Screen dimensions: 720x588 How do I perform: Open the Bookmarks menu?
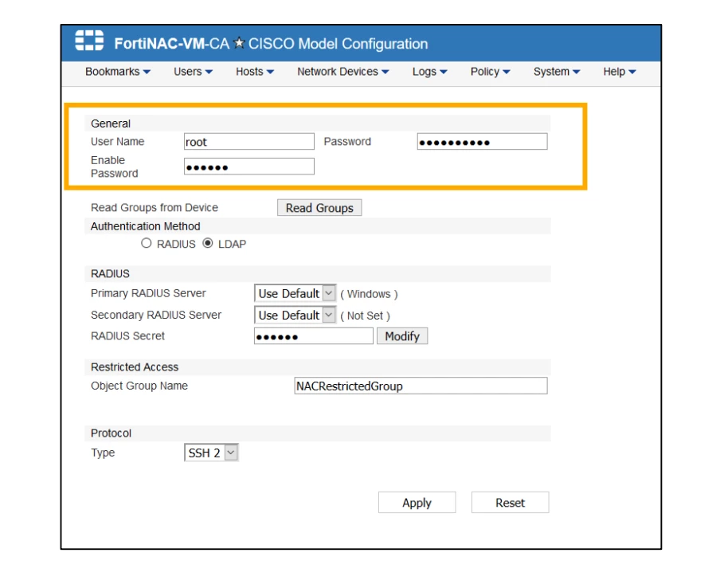tap(118, 72)
